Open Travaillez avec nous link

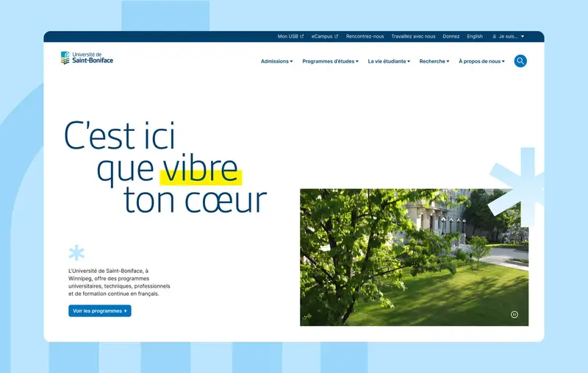coord(413,36)
